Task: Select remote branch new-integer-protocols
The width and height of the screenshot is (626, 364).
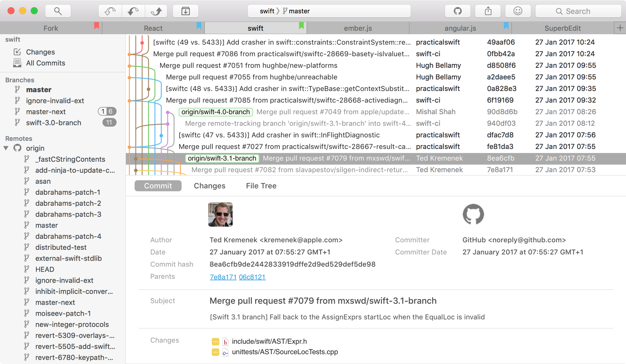Action: (72, 324)
